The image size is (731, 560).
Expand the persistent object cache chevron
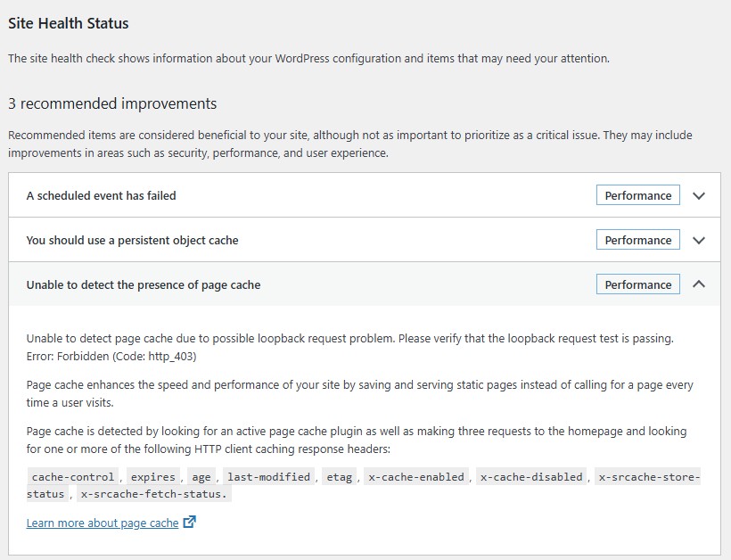point(699,240)
